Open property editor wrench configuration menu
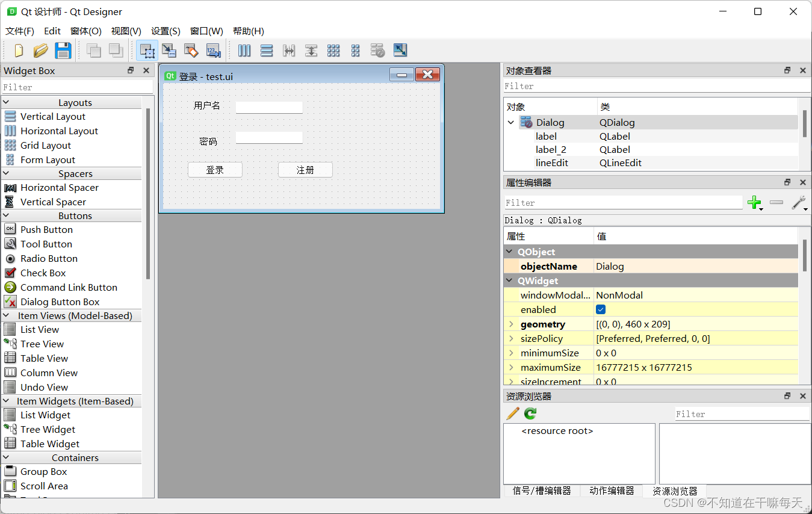The image size is (812, 514). pos(799,203)
